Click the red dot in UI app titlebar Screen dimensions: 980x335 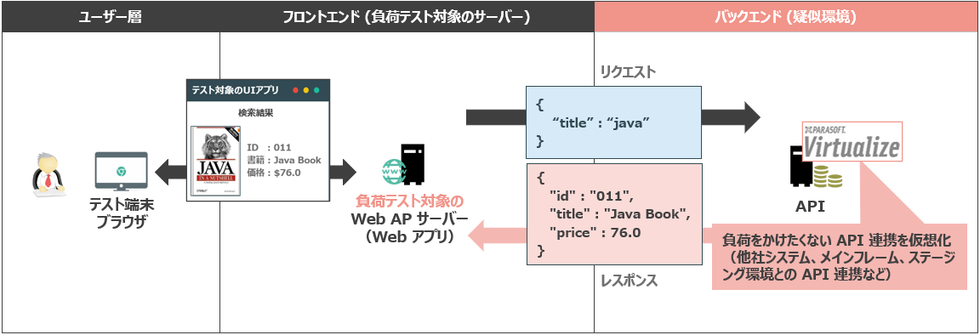(x=296, y=90)
